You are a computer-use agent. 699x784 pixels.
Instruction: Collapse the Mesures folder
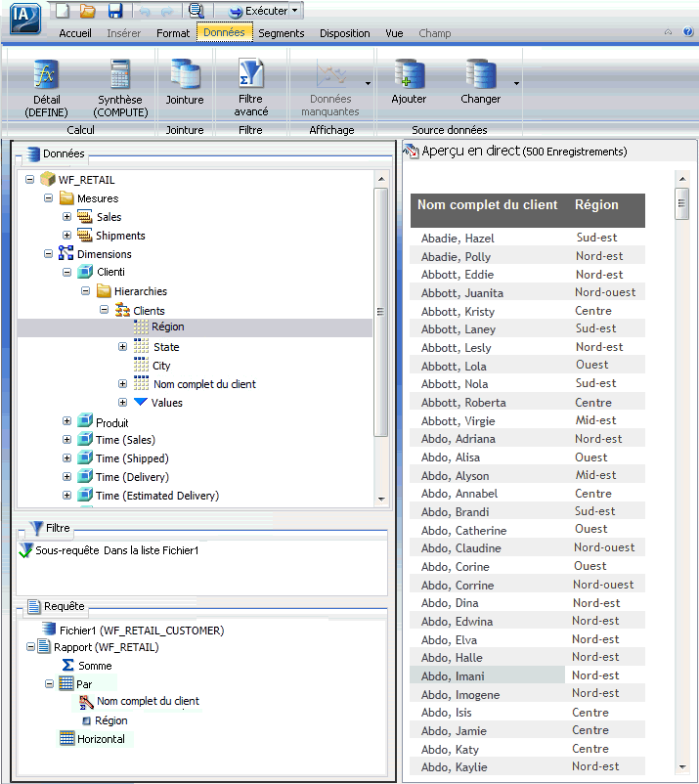pyautogui.click(x=49, y=198)
